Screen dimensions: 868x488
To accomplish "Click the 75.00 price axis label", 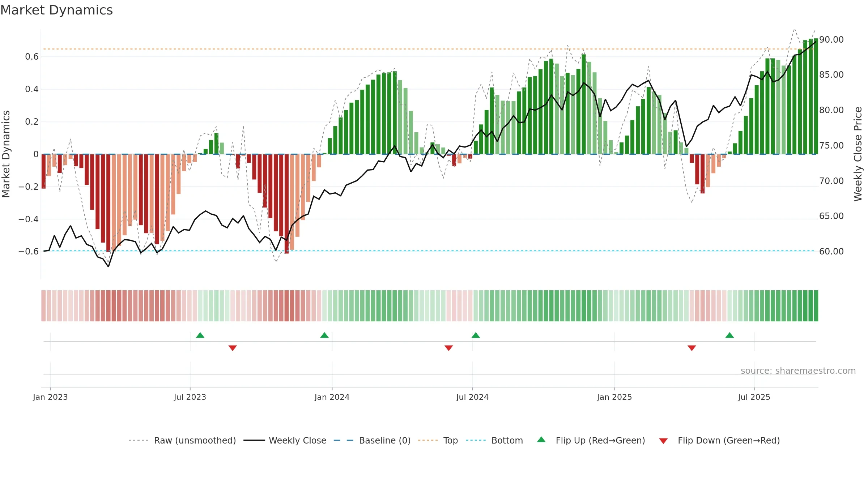I will [x=831, y=145].
